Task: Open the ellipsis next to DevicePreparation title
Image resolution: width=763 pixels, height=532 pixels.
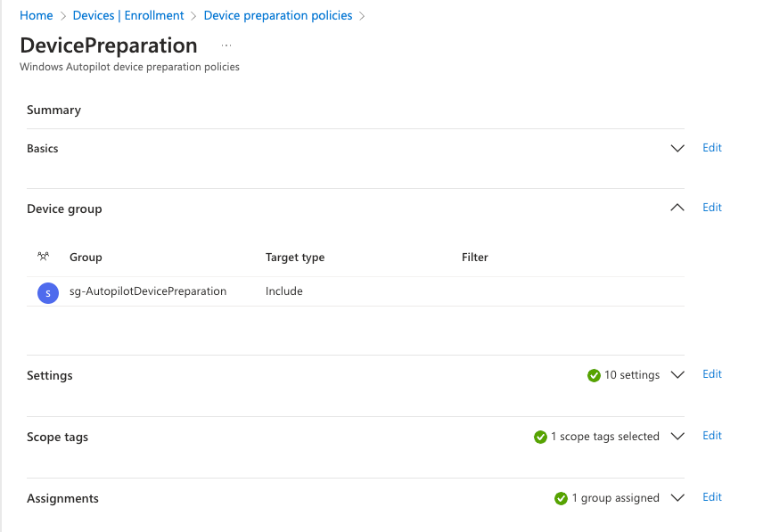Action: point(226,45)
